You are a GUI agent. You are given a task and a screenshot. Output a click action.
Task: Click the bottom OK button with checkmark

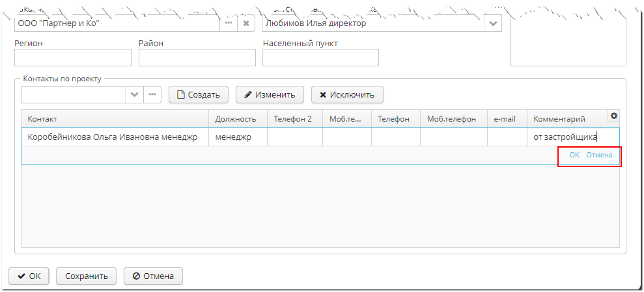point(29,276)
